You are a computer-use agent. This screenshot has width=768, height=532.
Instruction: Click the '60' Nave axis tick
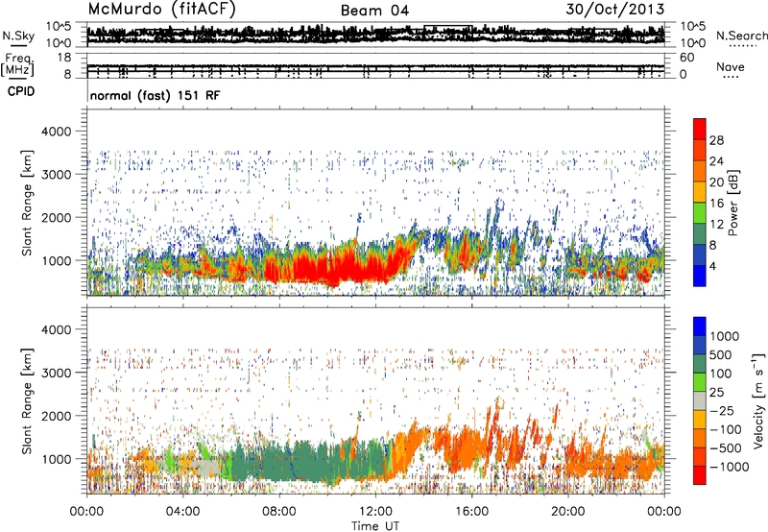click(x=686, y=58)
